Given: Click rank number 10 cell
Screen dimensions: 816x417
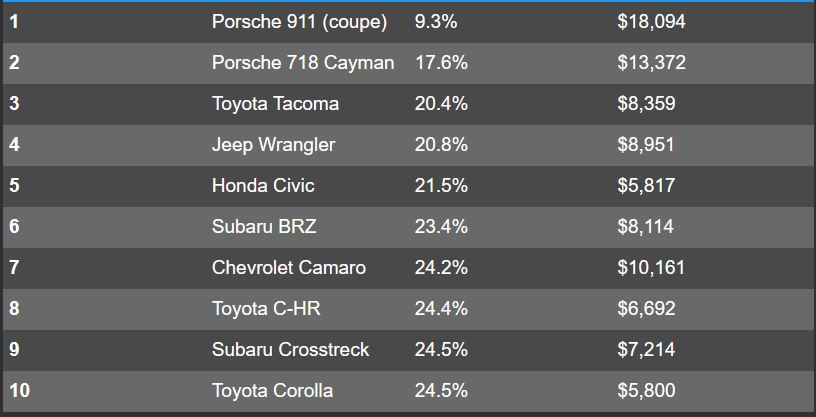Looking at the screenshot, I should point(19,390).
